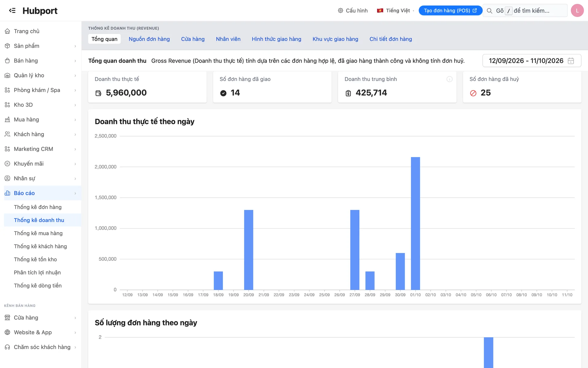Open the Khu vực giao hàng tab
The height and width of the screenshot is (368, 588).
click(x=335, y=39)
